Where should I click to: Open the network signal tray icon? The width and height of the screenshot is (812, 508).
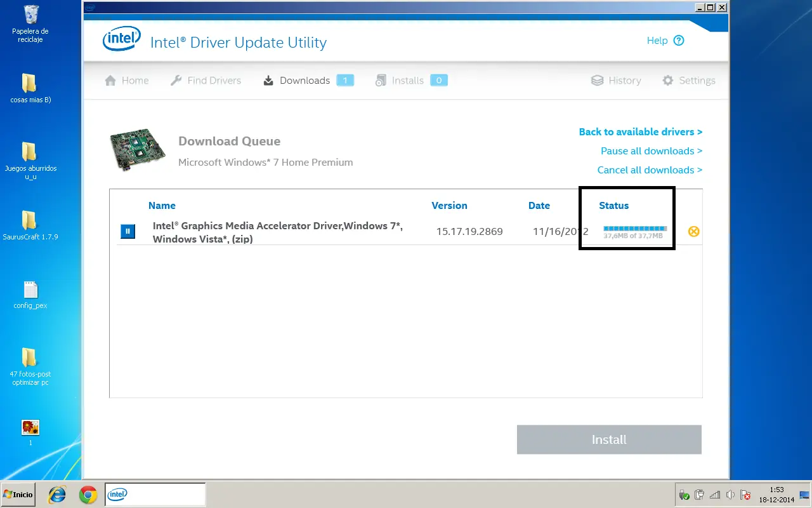point(715,495)
